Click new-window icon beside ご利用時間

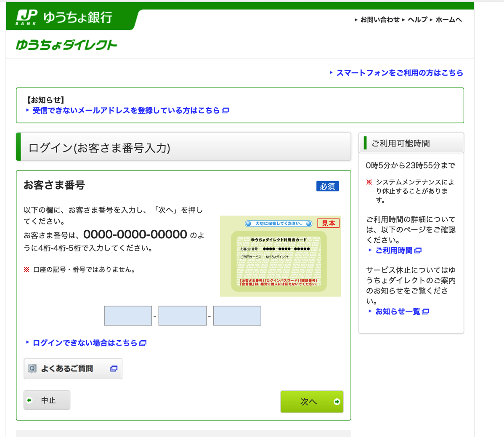click(418, 250)
